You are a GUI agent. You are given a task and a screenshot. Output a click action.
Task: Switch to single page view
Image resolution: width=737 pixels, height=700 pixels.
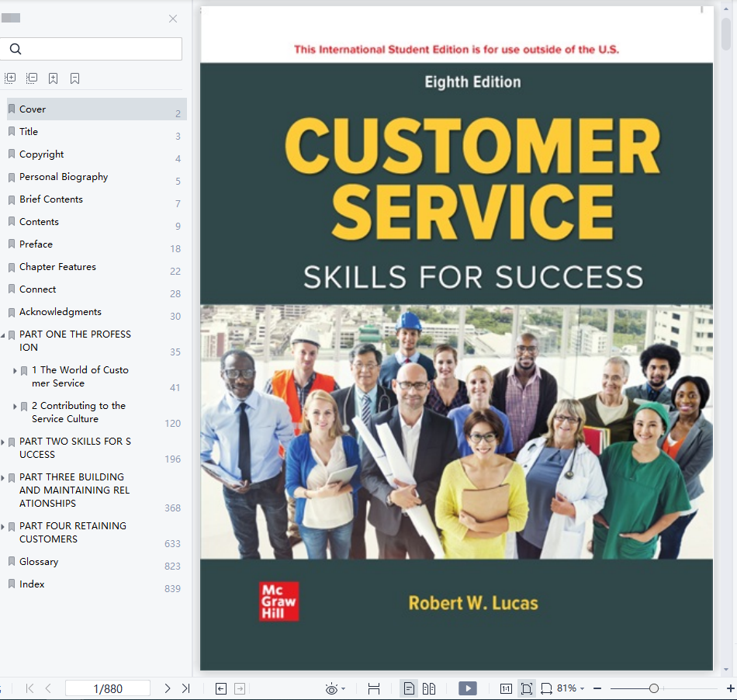tap(409, 688)
